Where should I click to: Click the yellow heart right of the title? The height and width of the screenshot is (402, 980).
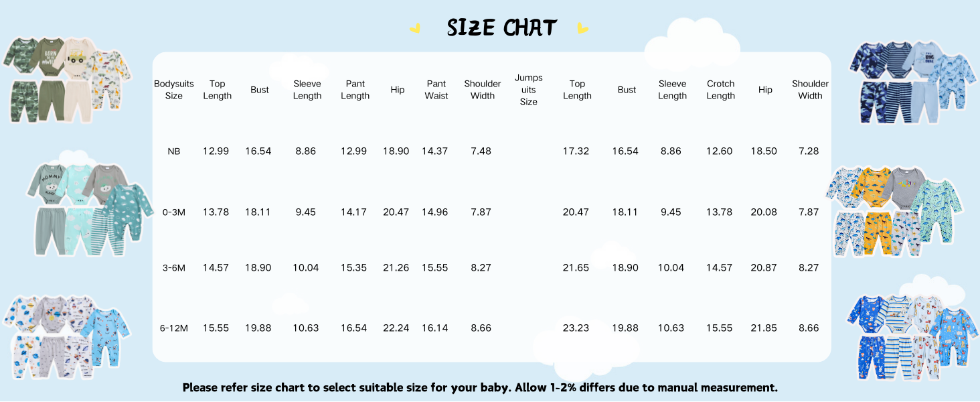click(x=582, y=29)
